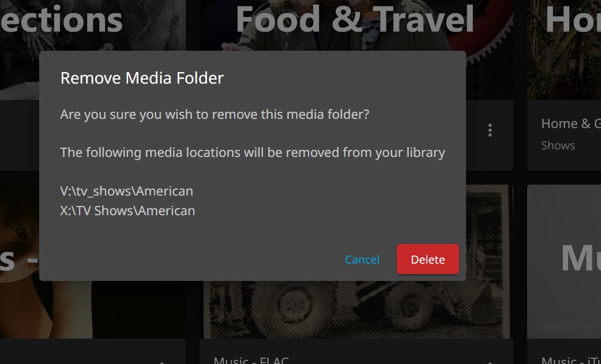
Task: Click the Home & G… library title
Action: point(571,123)
